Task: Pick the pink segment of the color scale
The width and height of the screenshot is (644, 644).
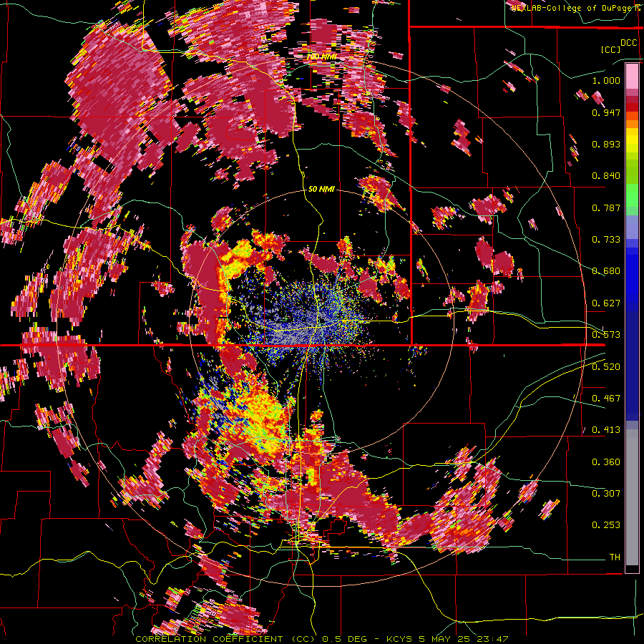Action: click(x=632, y=77)
